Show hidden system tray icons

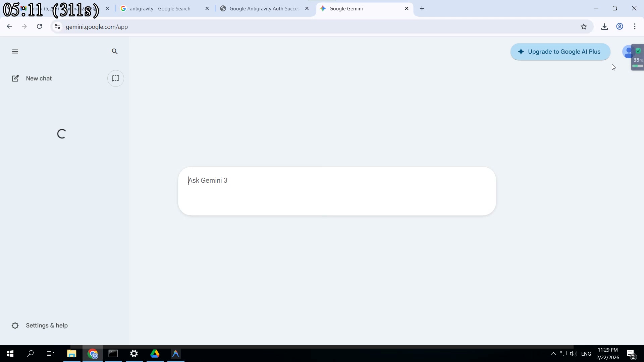coord(553,354)
